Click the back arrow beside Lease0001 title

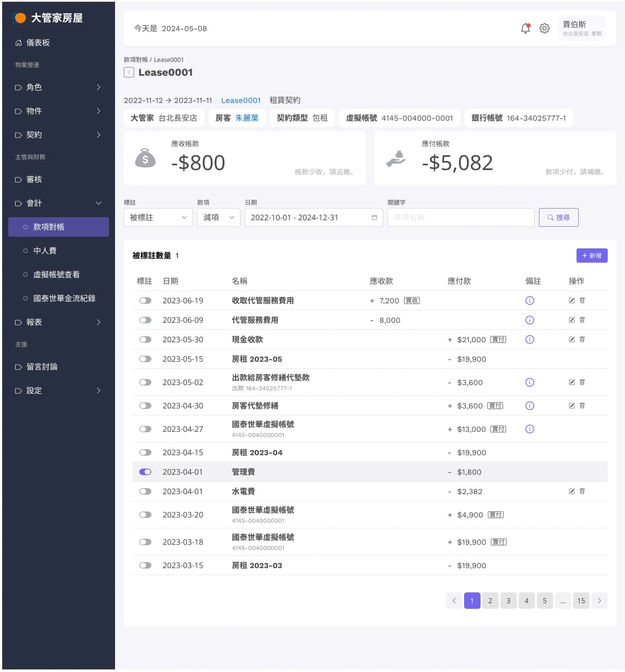coord(128,72)
